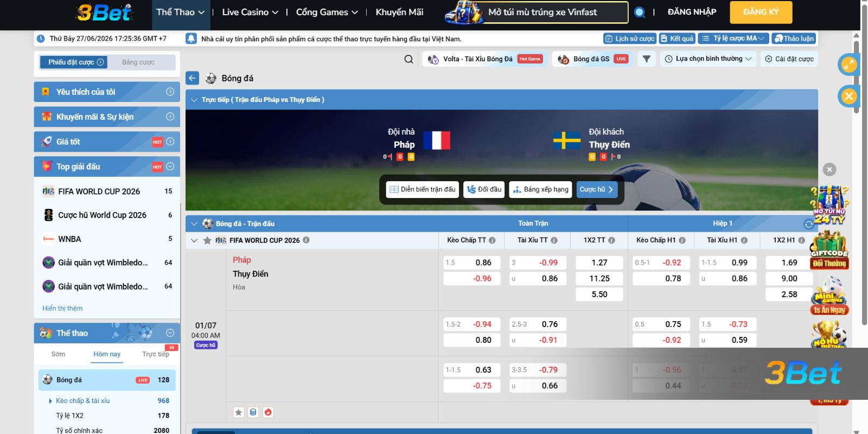Open Lịch sử cược
This screenshot has width=868, height=434.
(630, 39)
